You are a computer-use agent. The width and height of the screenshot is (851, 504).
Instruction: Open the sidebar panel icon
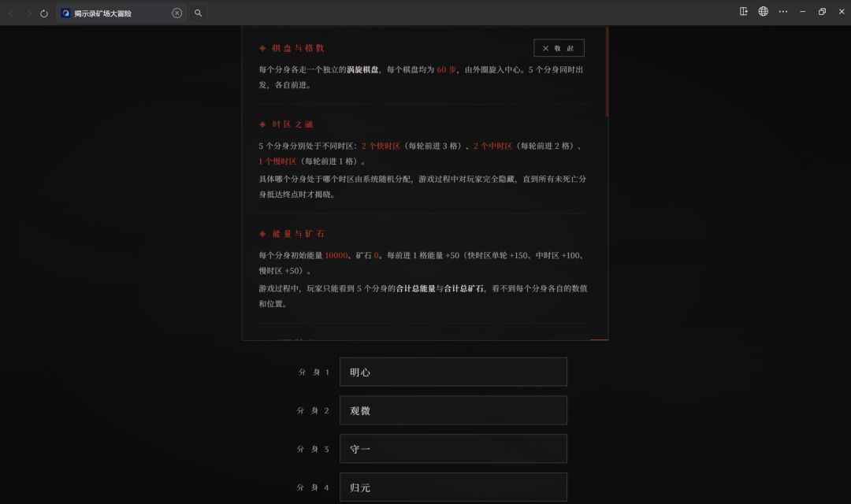click(x=744, y=11)
